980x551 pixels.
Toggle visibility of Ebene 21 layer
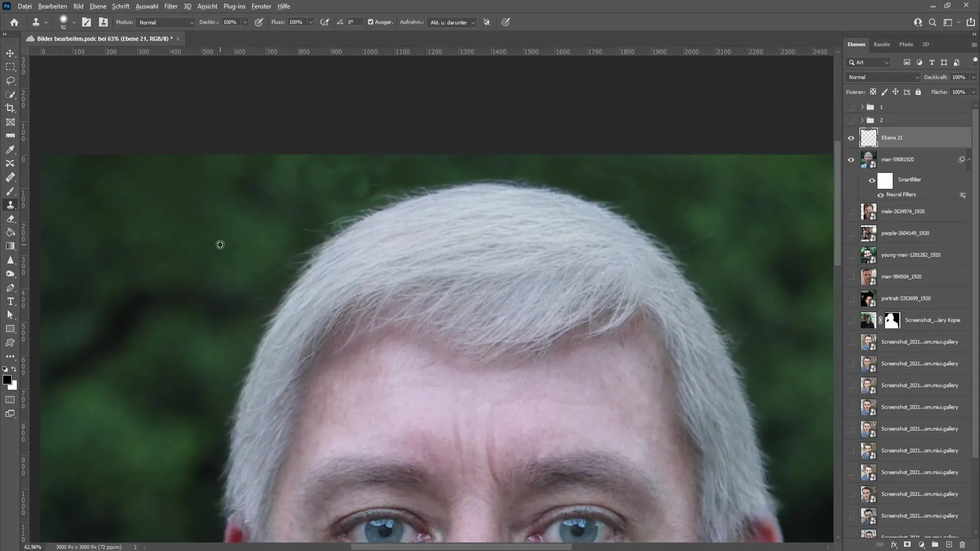[851, 137]
